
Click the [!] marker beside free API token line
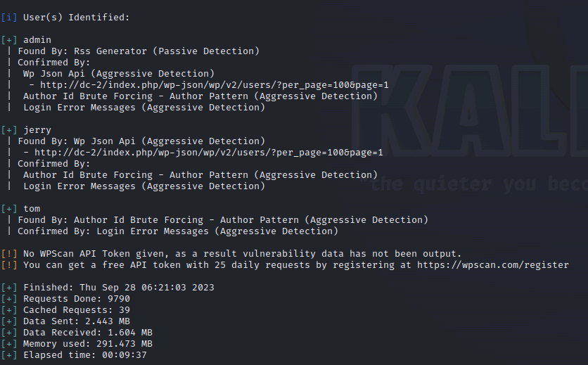pyautogui.click(x=9, y=265)
